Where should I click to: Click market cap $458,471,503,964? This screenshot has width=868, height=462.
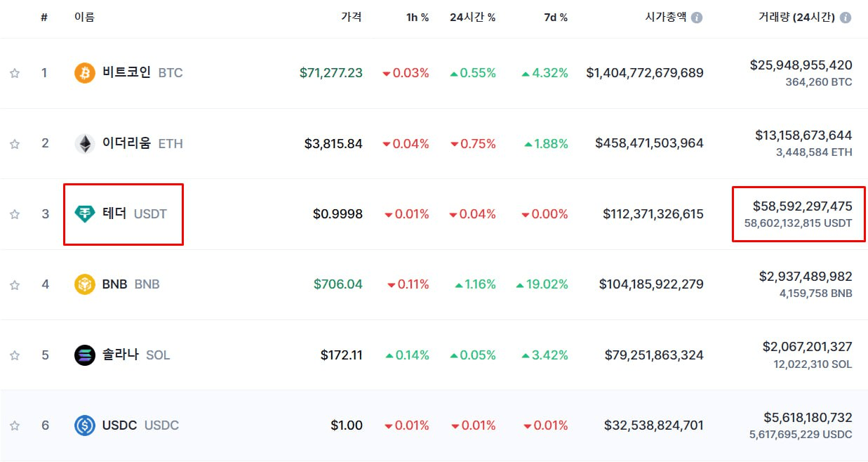[649, 144]
